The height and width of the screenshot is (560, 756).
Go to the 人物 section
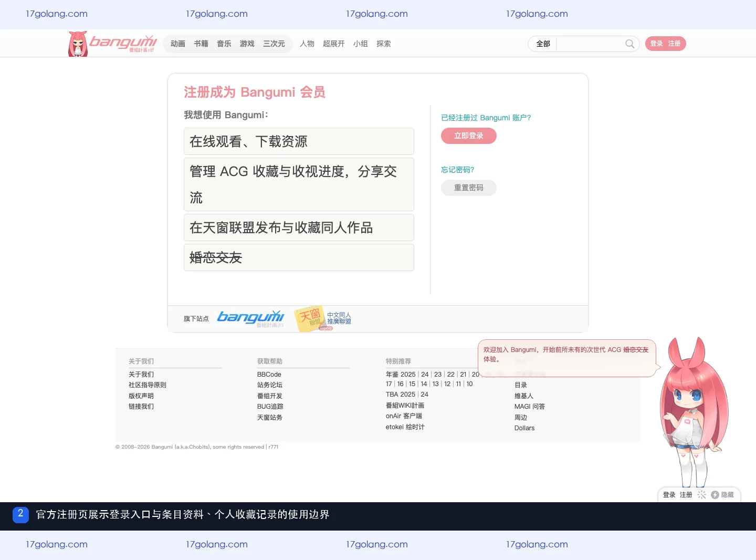pos(307,44)
